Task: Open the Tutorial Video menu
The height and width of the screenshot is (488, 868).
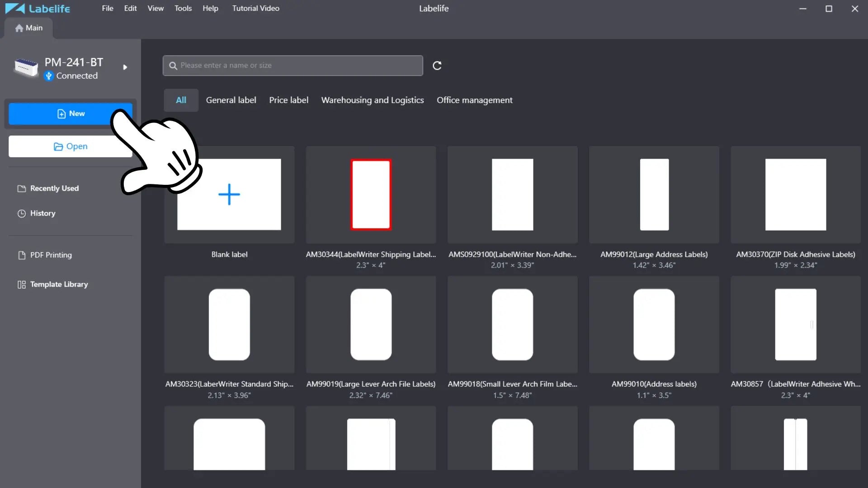Action: pyautogui.click(x=255, y=8)
